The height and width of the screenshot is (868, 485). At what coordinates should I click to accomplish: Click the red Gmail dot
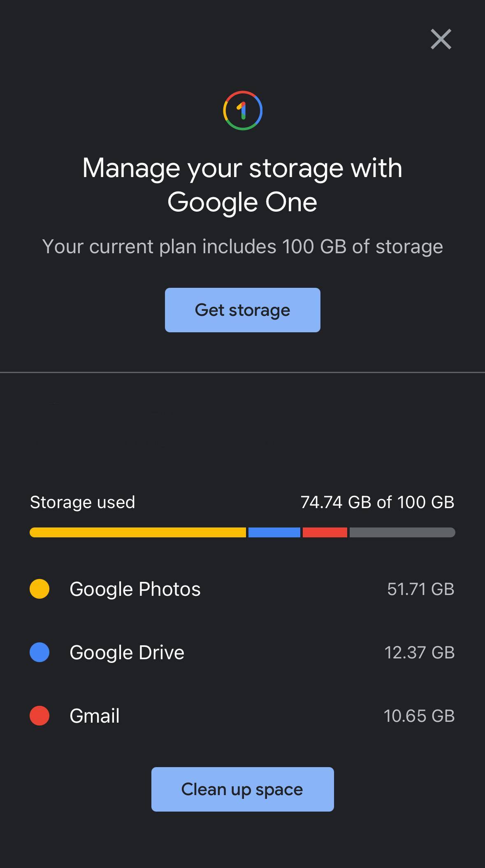click(39, 716)
